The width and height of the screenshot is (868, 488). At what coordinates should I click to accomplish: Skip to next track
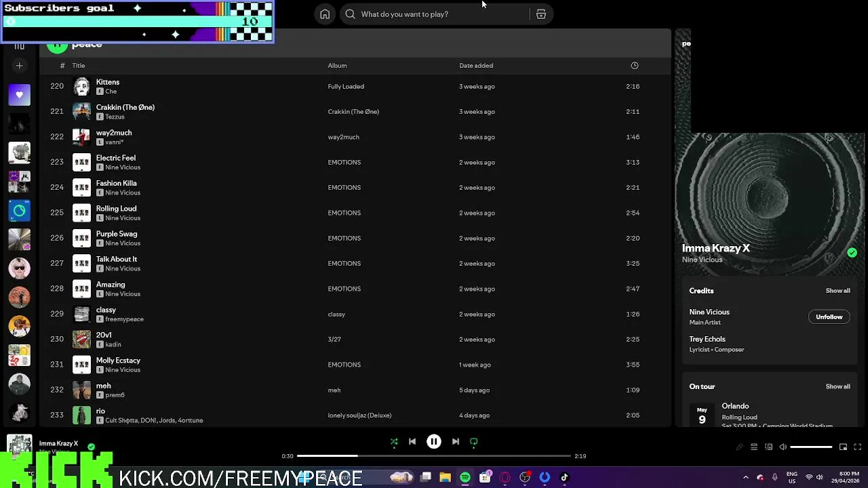pos(456,442)
